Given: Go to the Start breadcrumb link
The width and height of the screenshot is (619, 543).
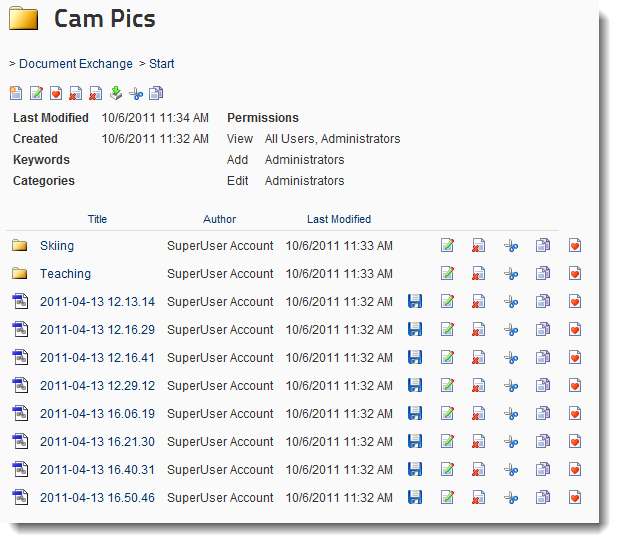Looking at the screenshot, I should click(x=161, y=64).
